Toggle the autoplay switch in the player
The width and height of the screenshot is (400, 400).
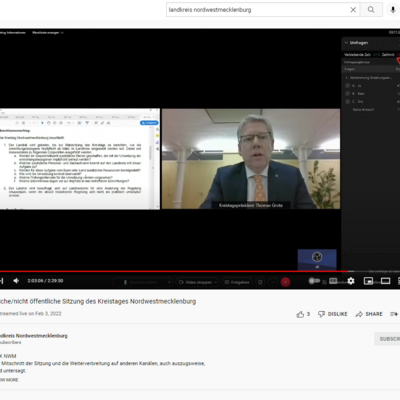coord(314,281)
